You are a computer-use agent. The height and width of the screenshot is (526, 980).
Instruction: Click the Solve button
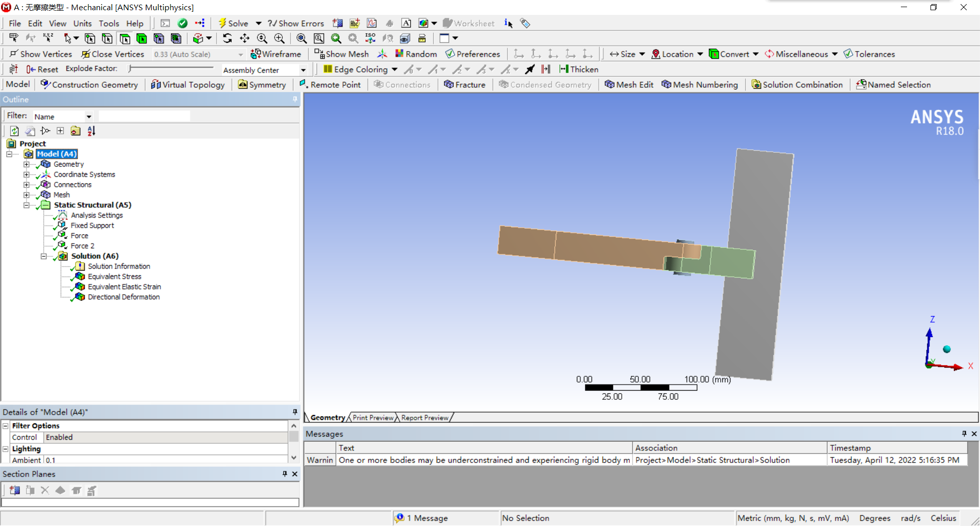point(233,23)
